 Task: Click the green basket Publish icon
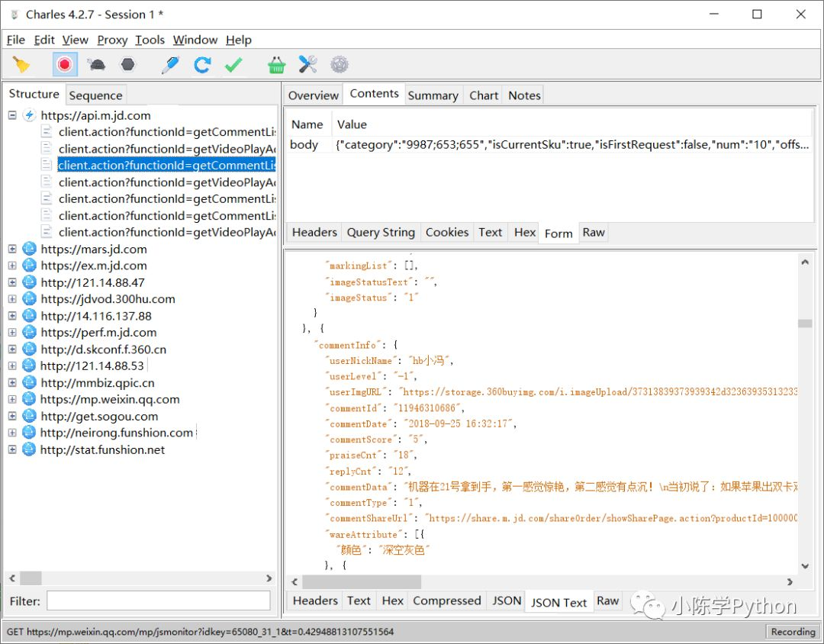pos(276,65)
